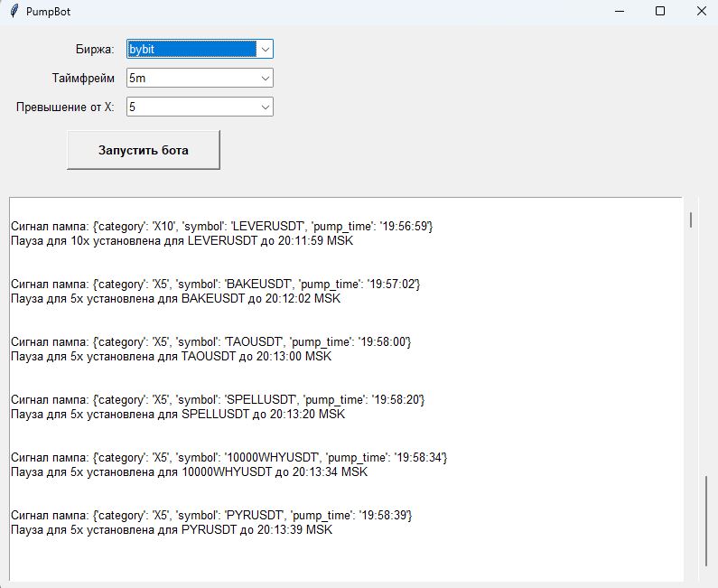This screenshot has height=588, width=718.
Task: Click the pause line ending 20:12:02 MSK
Action: click(x=175, y=299)
